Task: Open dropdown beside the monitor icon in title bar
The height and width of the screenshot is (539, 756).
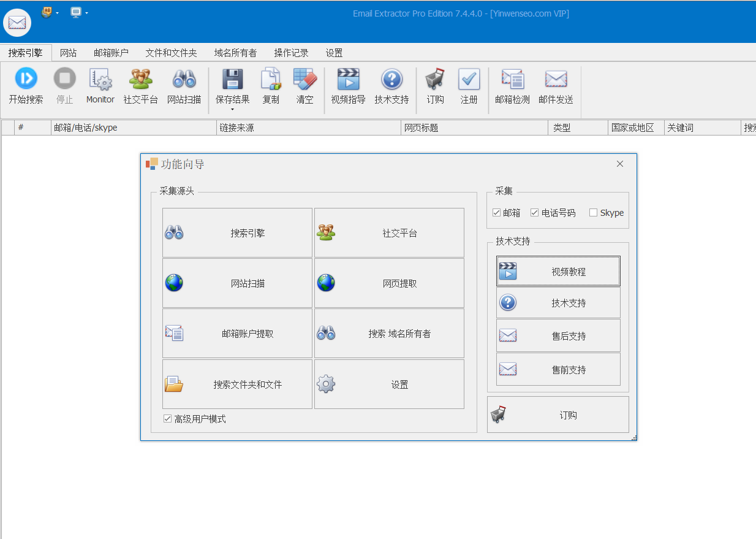Action: [x=86, y=13]
